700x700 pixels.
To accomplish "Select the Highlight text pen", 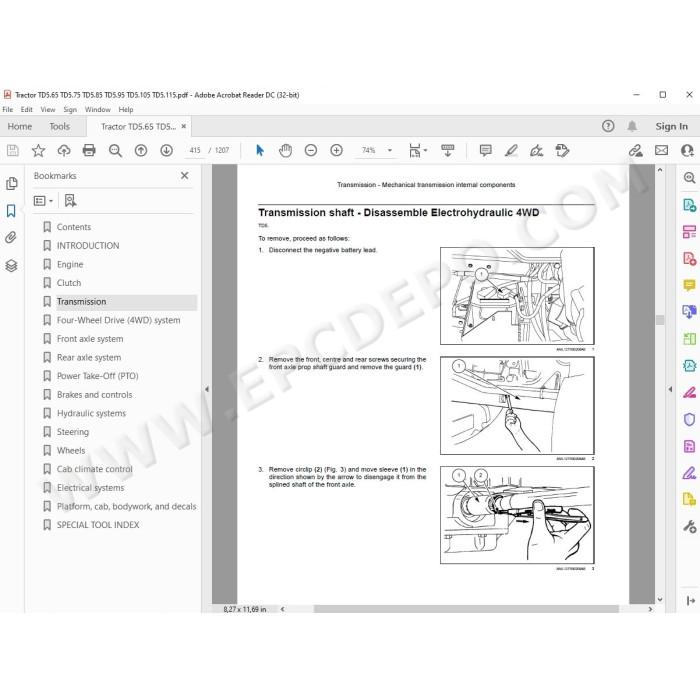I will (511, 150).
